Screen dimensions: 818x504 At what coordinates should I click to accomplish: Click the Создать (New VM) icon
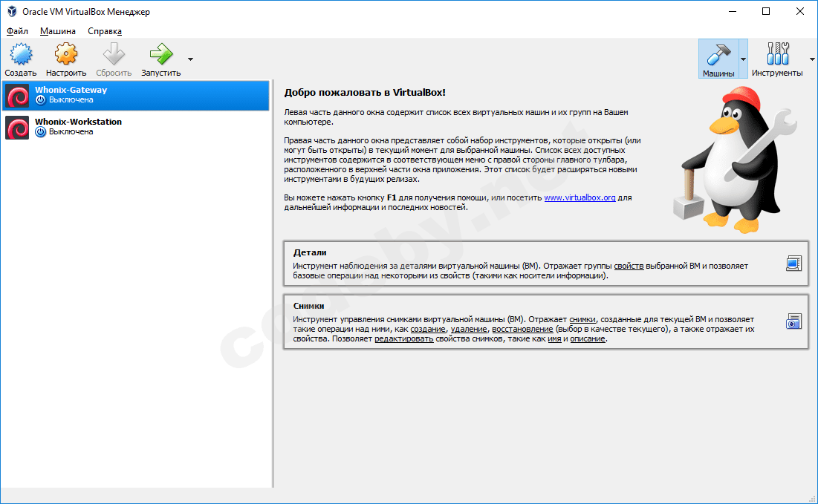pyautogui.click(x=20, y=53)
